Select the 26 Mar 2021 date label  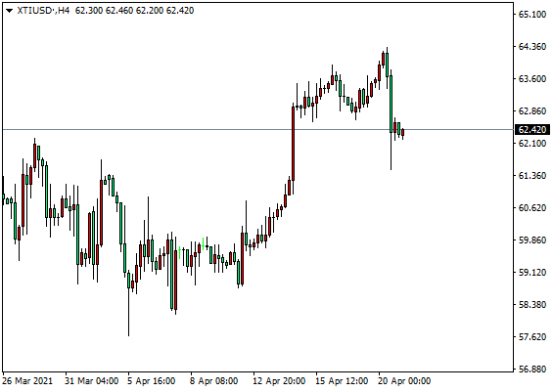click(x=27, y=381)
